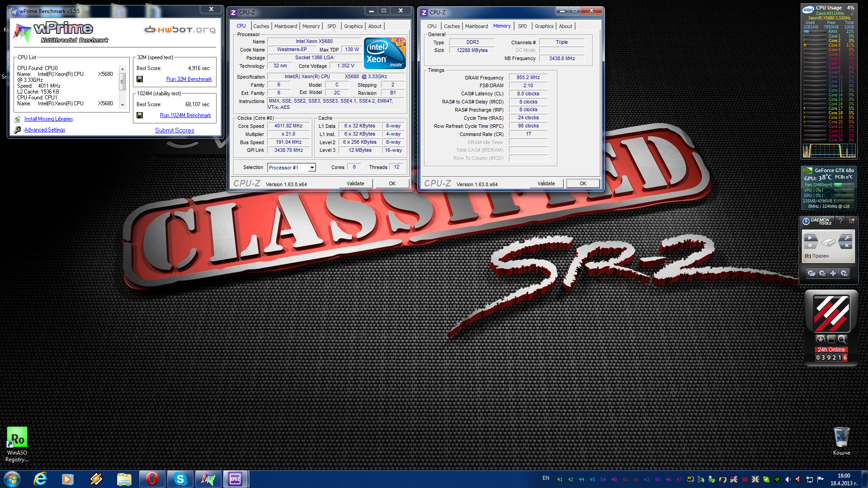The image size is (868, 488).
Task: Click the wrench icon beside Advanced Settings
Action: pyautogui.click(x=17, y=130)
